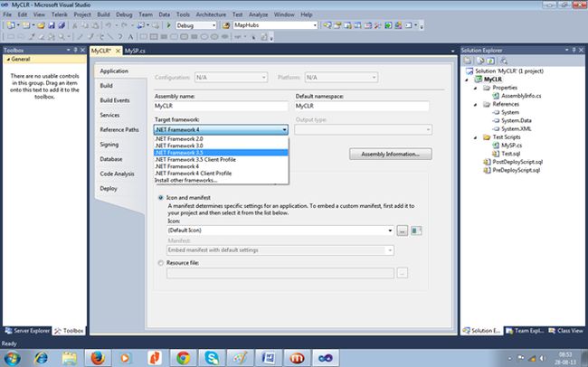Click the last icon in Solution Explorer toolbar
Viewport: 588px width, 367px height.
(x=504, y=61)
